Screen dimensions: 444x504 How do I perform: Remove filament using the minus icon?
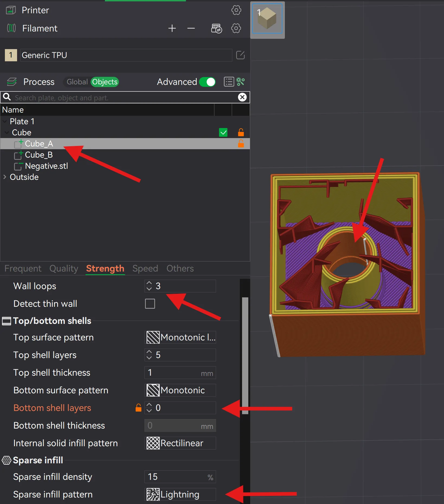pos(191,28)
